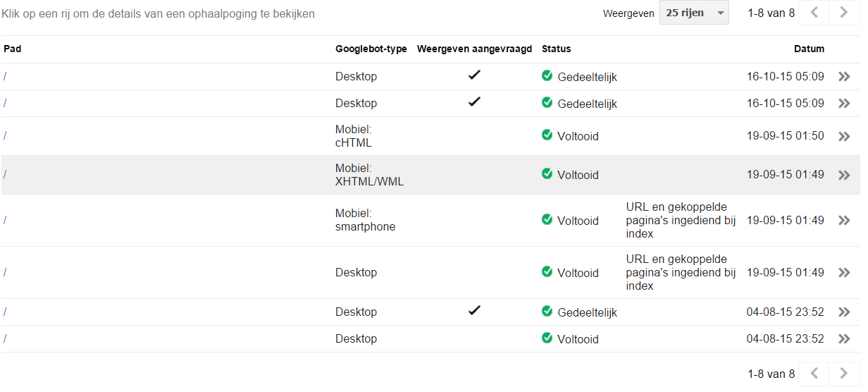Click render-requested checkmark in second row
868x392 pixels.
(x=474, y=102)
